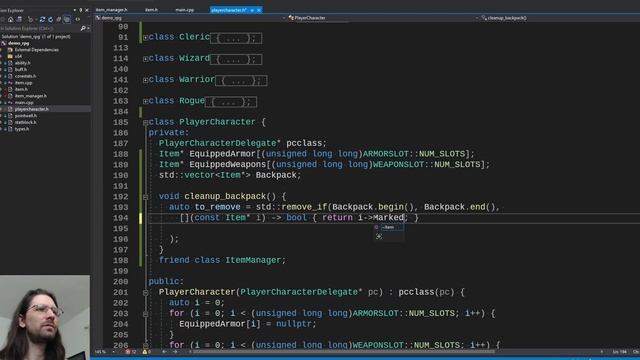Focus the Search Solution Explorer input field
Image resolution: width=640 pixels, height=360 pixels.
pyautogui.click(x=40, y=28)
